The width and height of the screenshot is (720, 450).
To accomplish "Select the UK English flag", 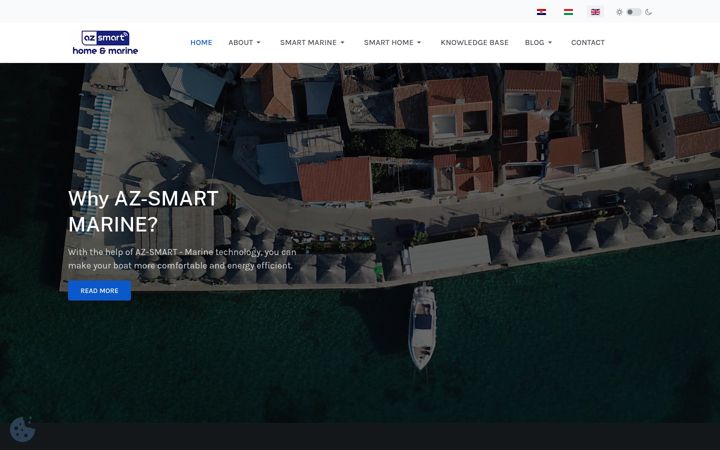I will [x=595, y=12].
